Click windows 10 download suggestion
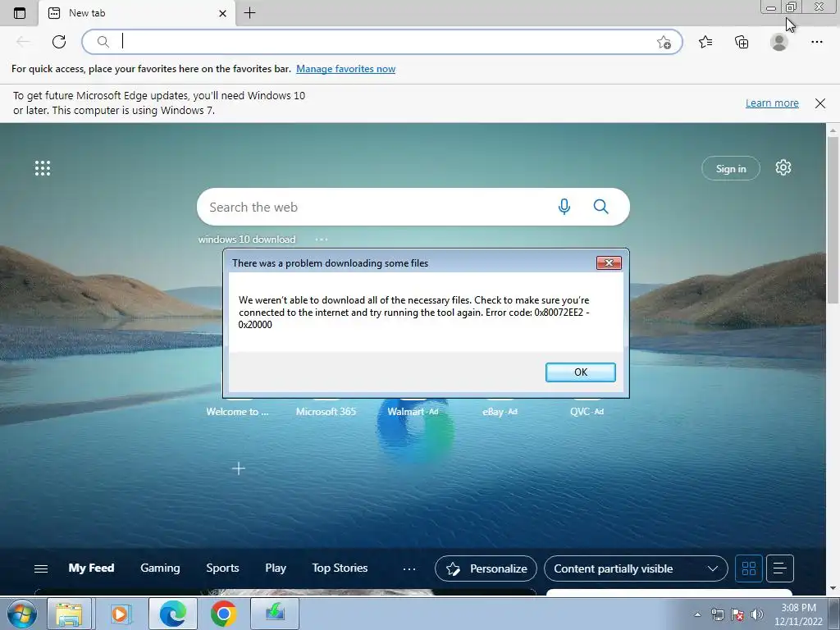This screenshot has height=630, width=840. click(x=247, y=240)
